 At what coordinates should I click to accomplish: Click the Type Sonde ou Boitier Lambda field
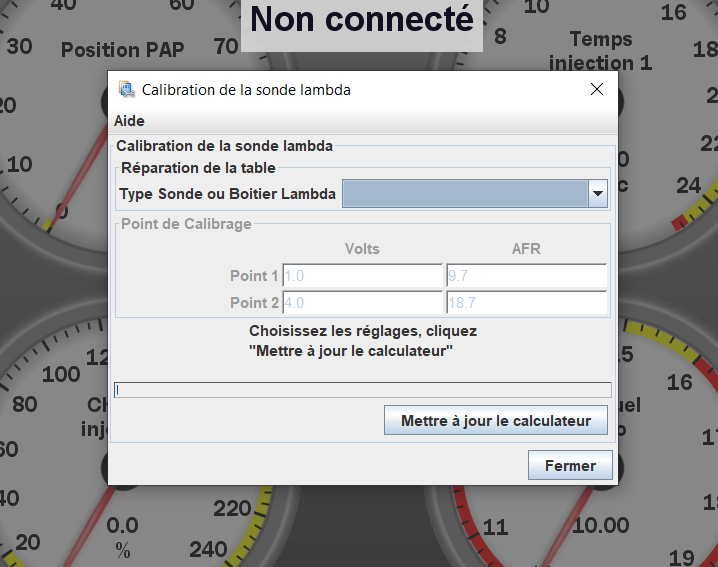click(x=465, y=194)
